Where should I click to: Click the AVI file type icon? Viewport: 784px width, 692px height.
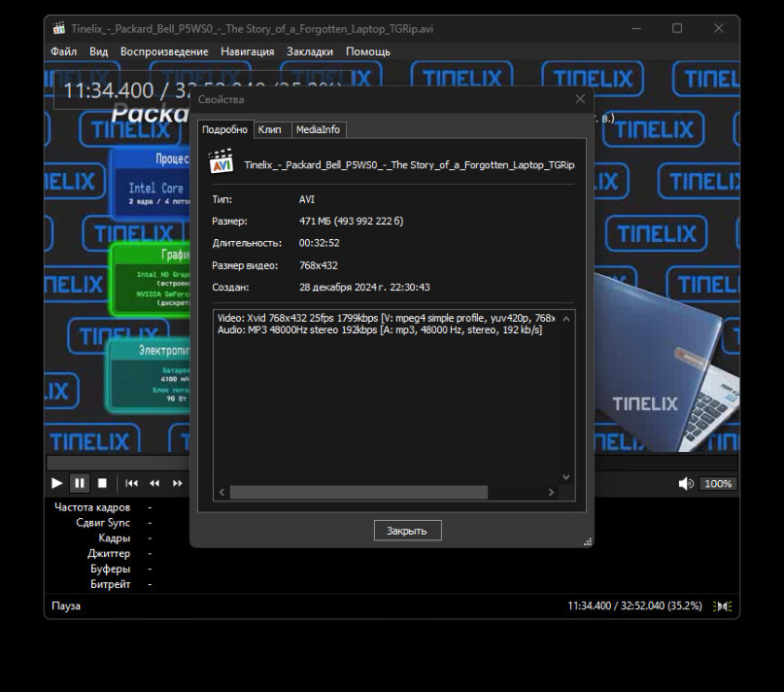point(222,162)
